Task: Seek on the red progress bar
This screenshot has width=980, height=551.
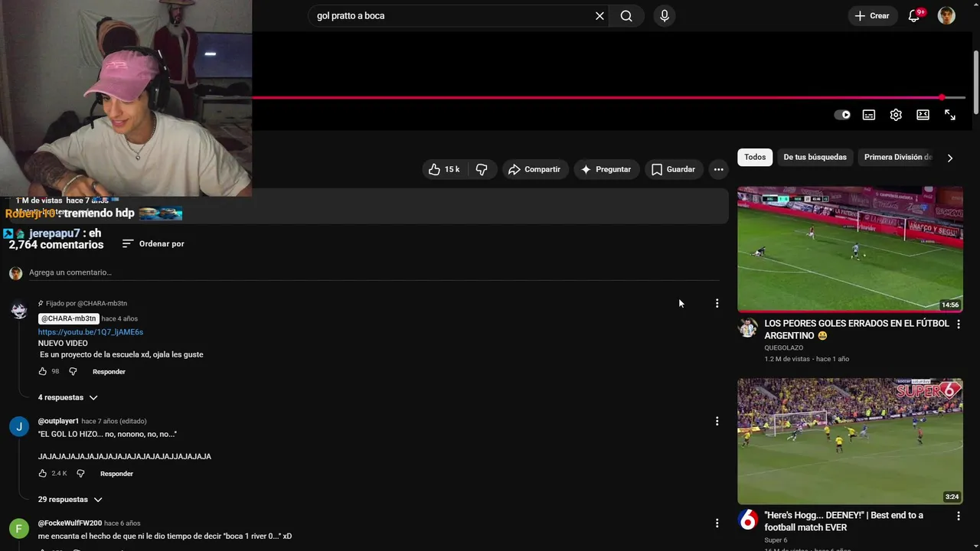Action: click(609, 97)
